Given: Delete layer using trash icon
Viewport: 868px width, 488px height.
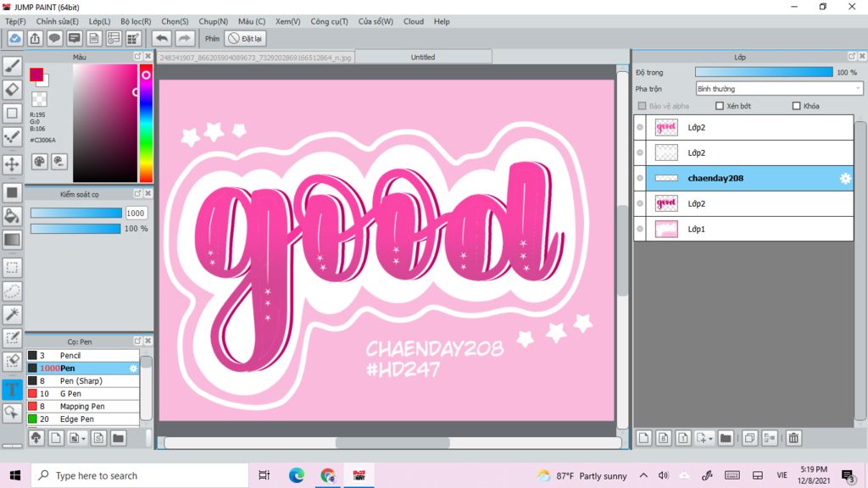Looking at the screenshot, I should point(793,438).
